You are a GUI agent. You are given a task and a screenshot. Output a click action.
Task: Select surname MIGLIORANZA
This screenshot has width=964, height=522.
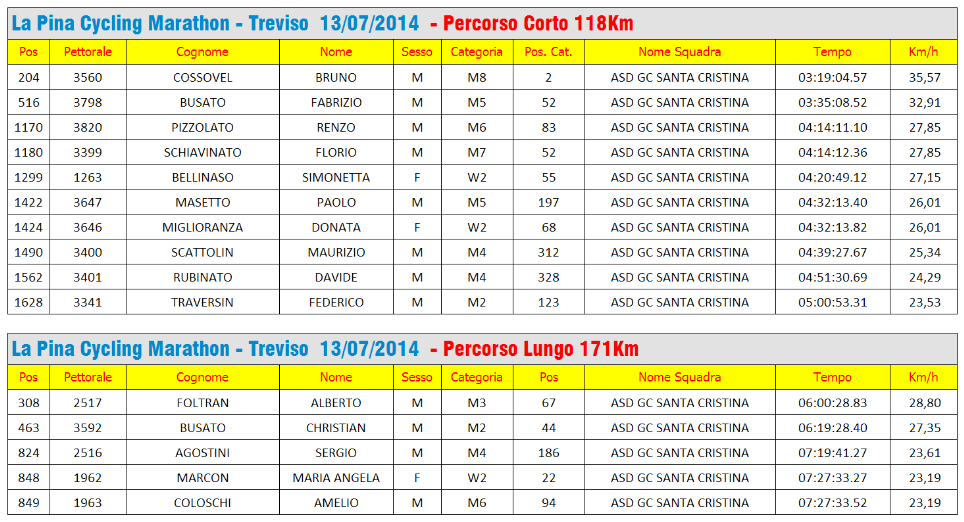202,227
